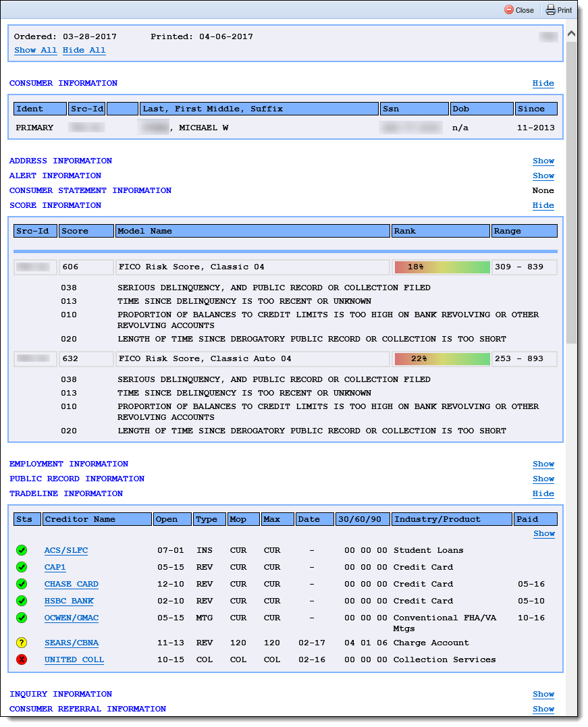The width and height of the screenshot is (588, 727).
Task: Open the OCWEN/GMAC creditor link
Action: click(x=72, y=618)
